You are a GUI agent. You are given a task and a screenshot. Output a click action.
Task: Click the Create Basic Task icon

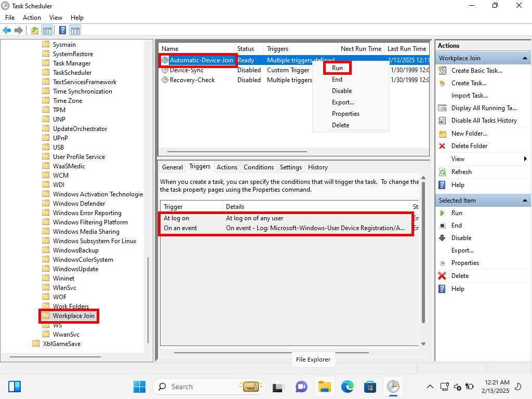click(443, 71)
